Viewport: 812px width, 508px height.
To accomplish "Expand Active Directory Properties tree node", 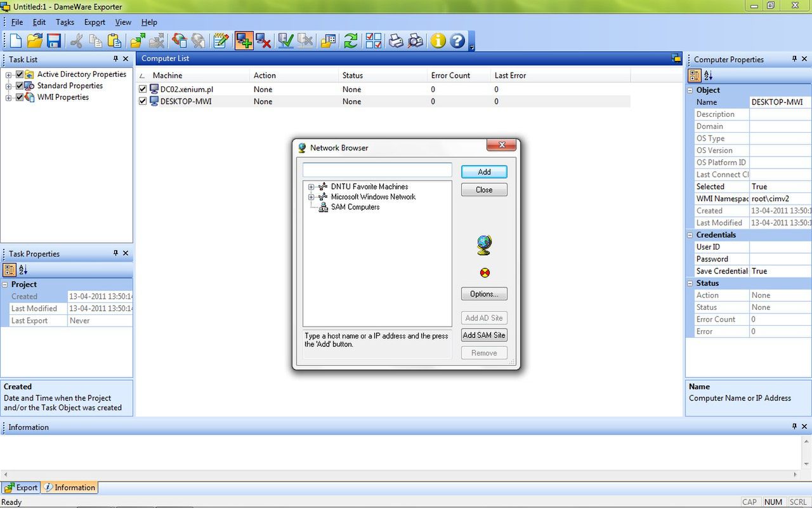I will click(9, 75).
